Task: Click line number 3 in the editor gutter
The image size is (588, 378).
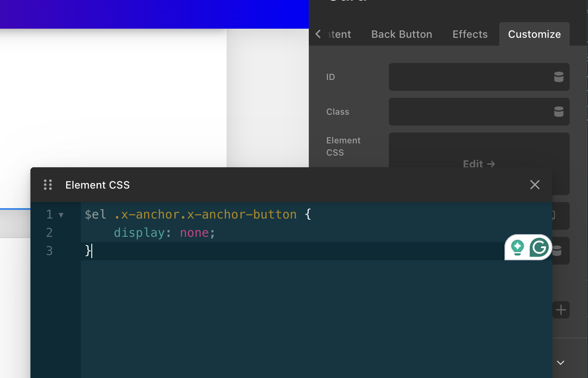Action: pyautogui.click(x=50, y=251)
